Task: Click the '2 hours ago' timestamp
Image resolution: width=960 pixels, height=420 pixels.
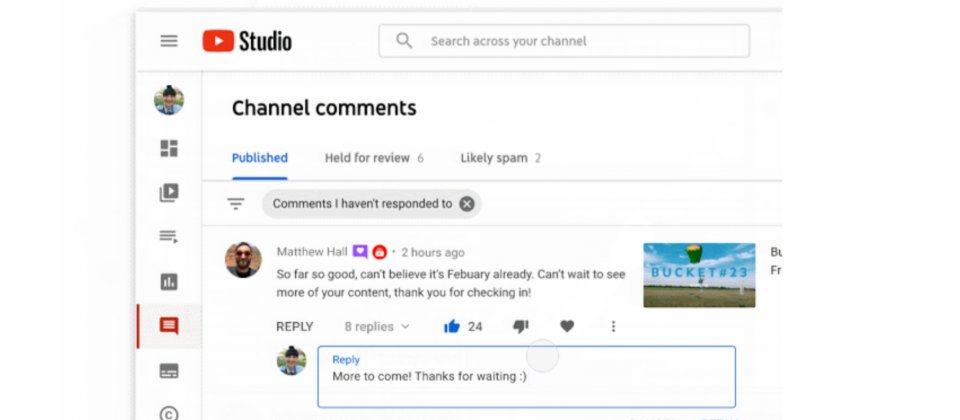Action: point(433,252)
